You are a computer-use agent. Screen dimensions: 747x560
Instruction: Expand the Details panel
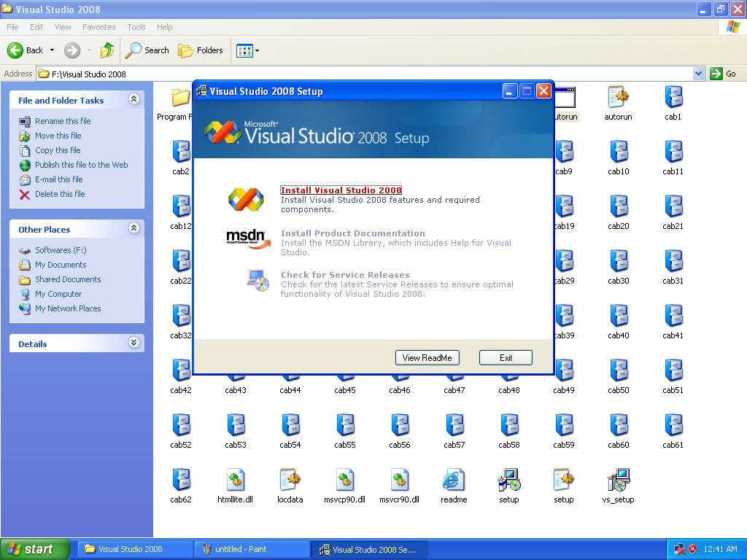(134, 343)
